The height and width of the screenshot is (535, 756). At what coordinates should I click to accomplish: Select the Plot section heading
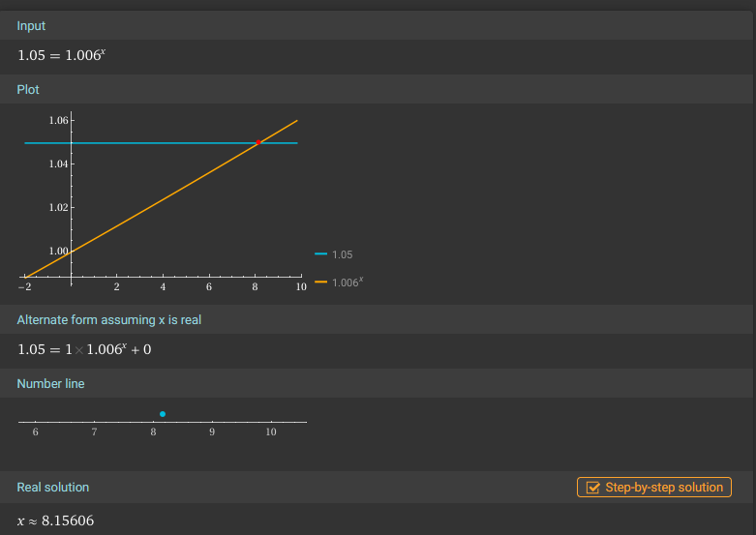28,90
